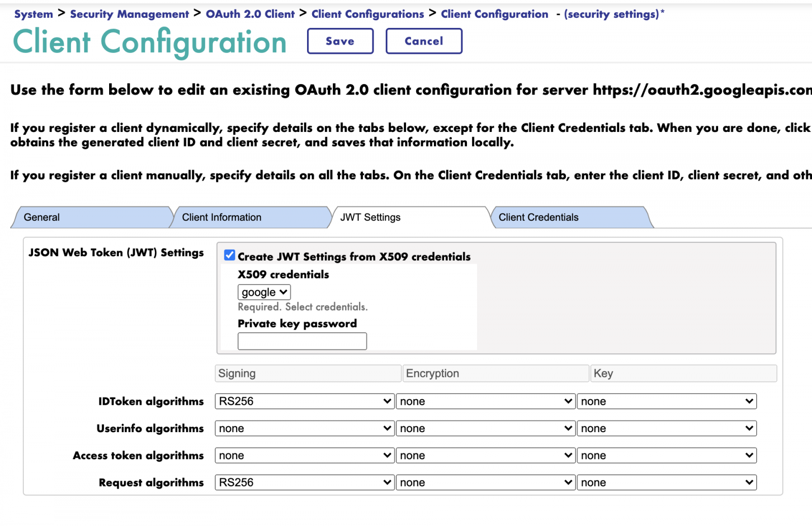
Task: Open the System breadcrumb link
Action: coord(33,14)
